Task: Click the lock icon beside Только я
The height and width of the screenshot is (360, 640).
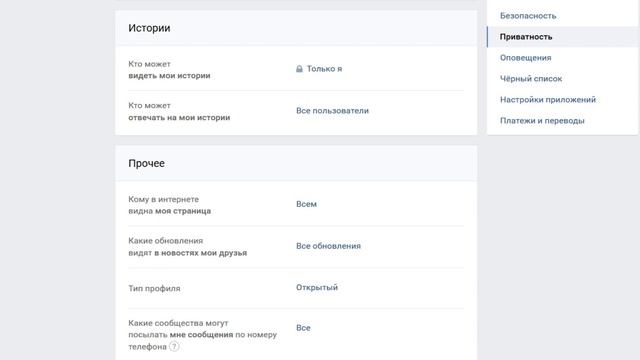Action: click(x=299, y=69)
